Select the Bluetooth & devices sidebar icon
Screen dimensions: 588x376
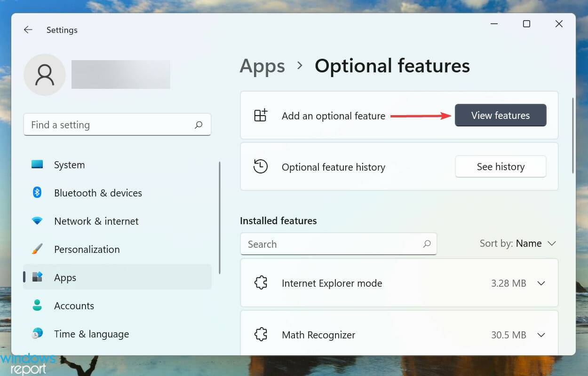click(37, 193)
